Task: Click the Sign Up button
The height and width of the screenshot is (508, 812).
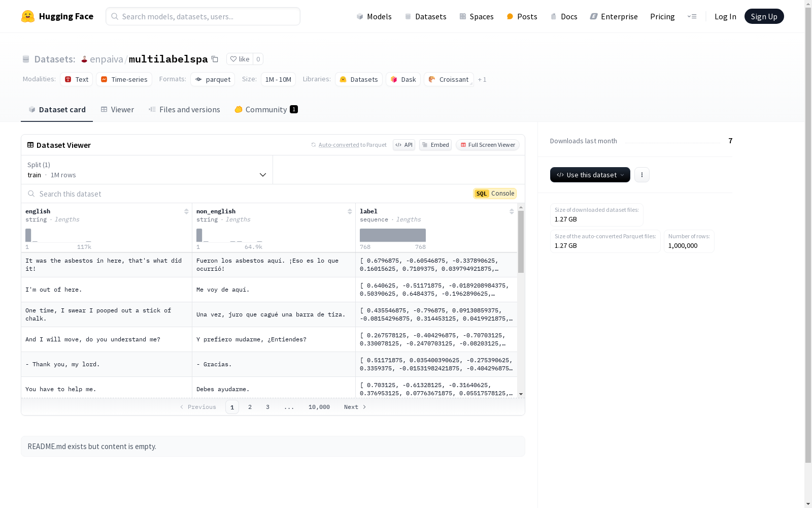Action: pos(764,16)
